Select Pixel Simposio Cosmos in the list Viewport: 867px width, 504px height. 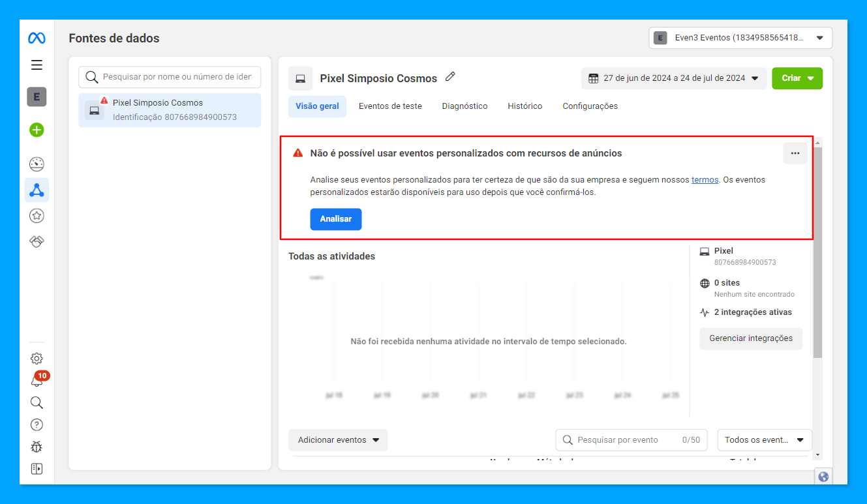(x=170, y=110)
